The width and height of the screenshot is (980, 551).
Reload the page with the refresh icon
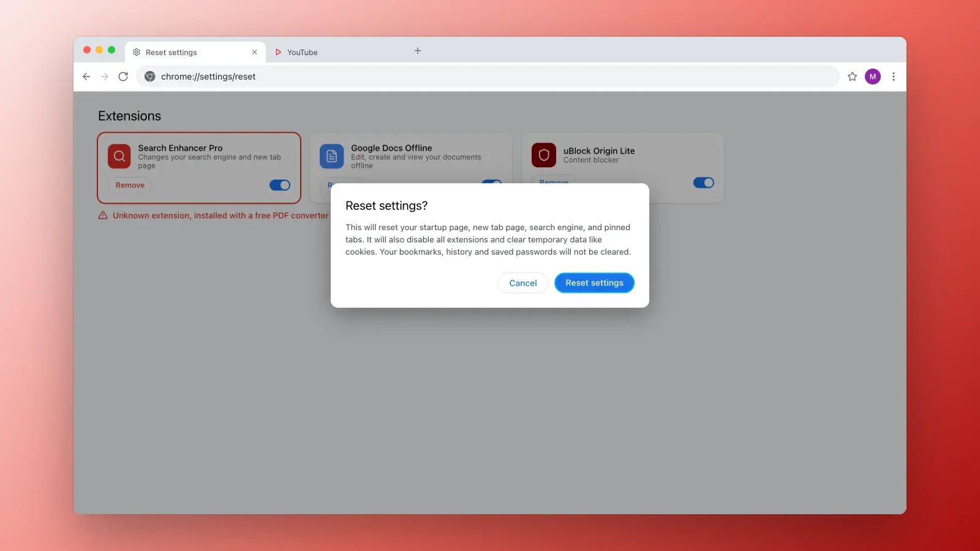(x=123, y=77)
